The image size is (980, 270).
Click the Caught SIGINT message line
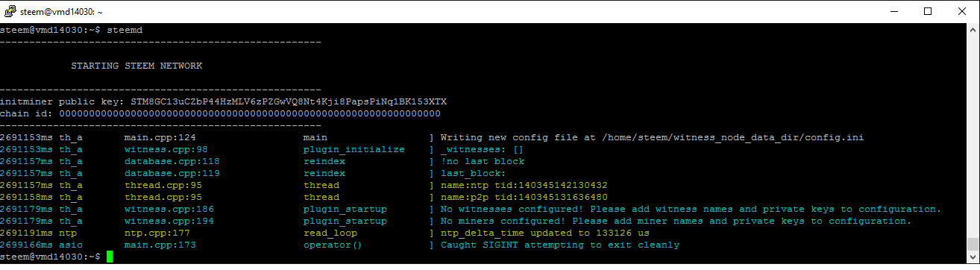coord(560,245)
